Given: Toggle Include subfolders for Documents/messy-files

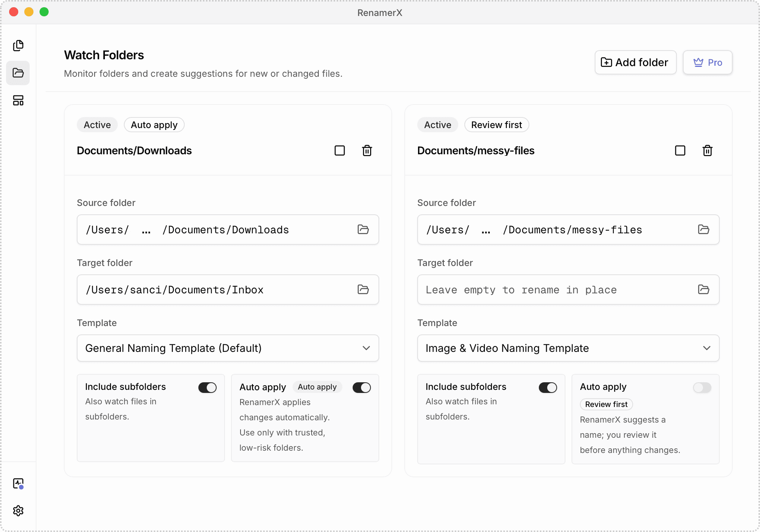Looking at the screenshot, I should 548,388.
